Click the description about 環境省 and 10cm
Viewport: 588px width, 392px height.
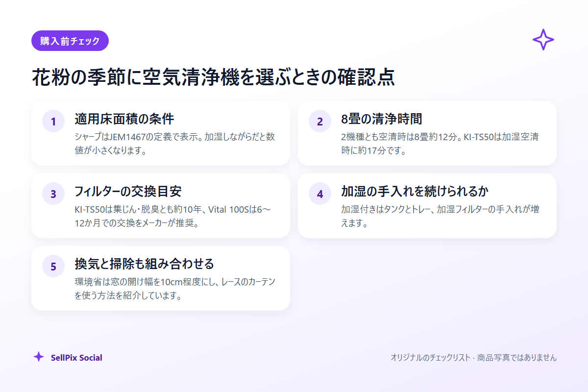point(175,288)
